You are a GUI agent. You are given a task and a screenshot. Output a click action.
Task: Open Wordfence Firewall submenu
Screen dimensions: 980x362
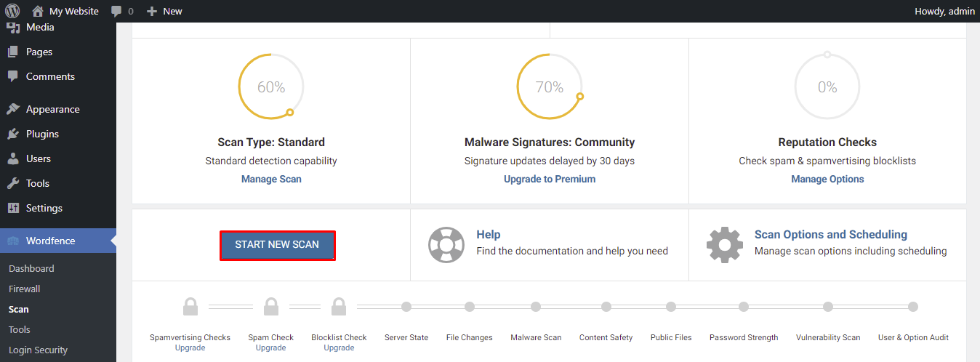[x=25, y=289]
